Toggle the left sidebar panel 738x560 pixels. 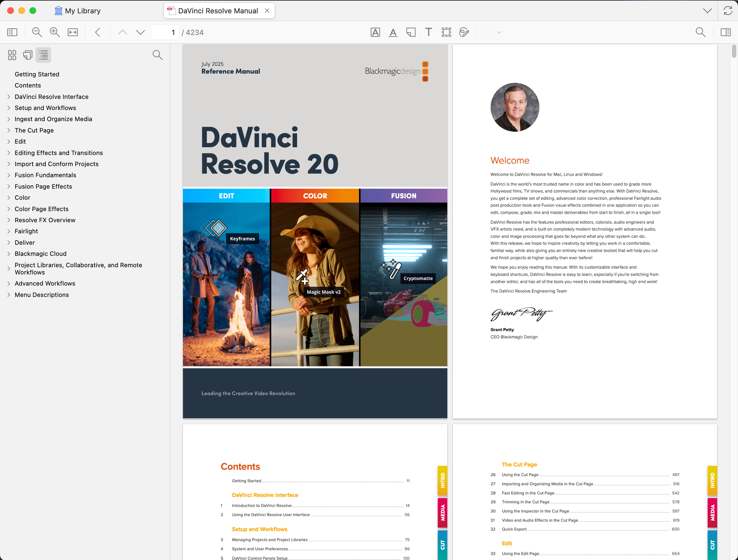click(12, 32)
